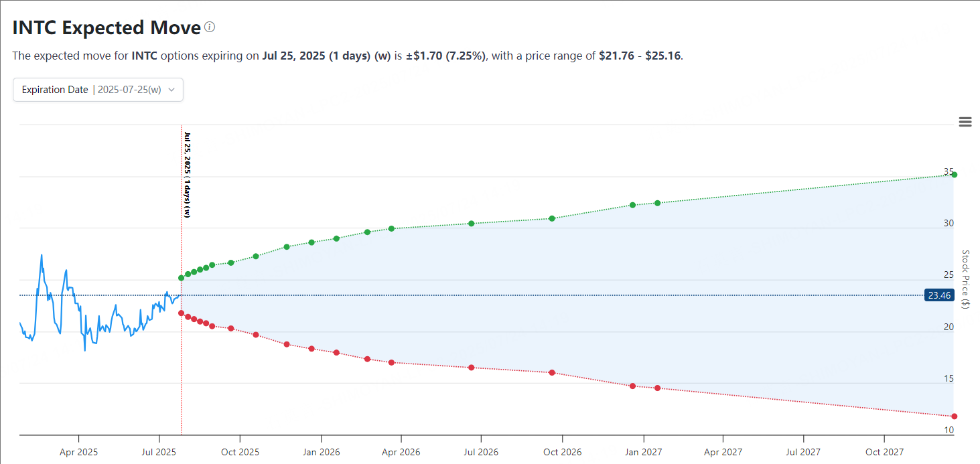
Task: Click the dropdown chevron next to 2025-07-25(w)
Action: pyautogui.click(x=171, y=90)
